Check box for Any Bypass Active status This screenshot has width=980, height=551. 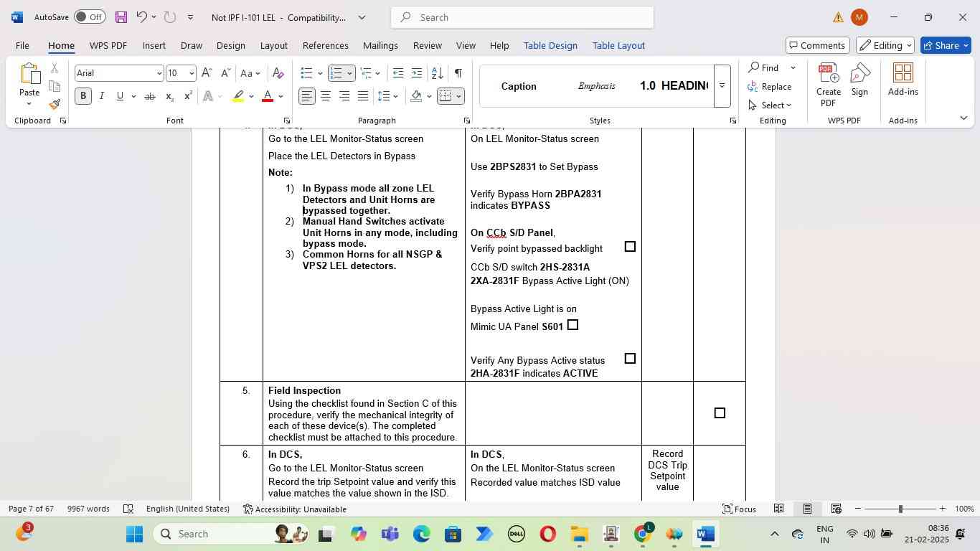(630, 359)
